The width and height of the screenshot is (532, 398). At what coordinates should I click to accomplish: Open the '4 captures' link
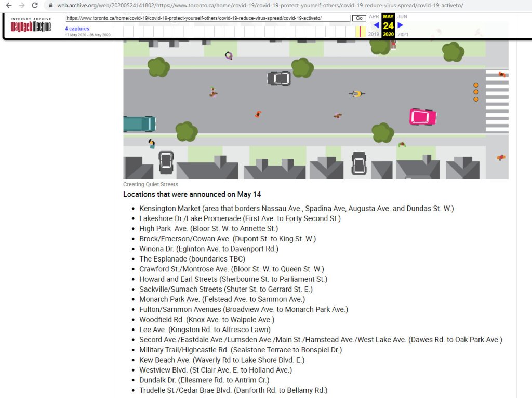click(x=77, y=29)
